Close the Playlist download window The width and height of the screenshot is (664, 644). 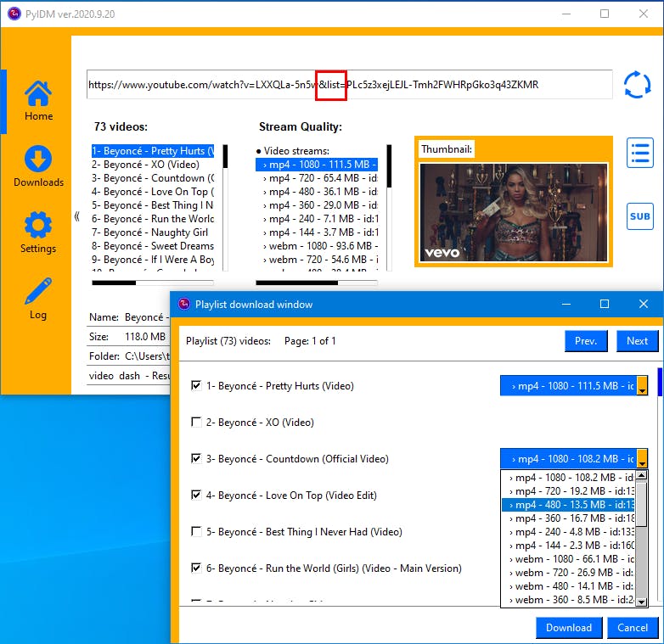(644, 305)
